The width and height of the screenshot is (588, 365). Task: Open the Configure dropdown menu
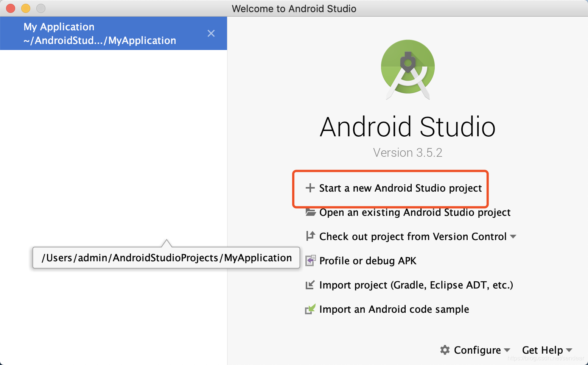[x=482, y=350]
